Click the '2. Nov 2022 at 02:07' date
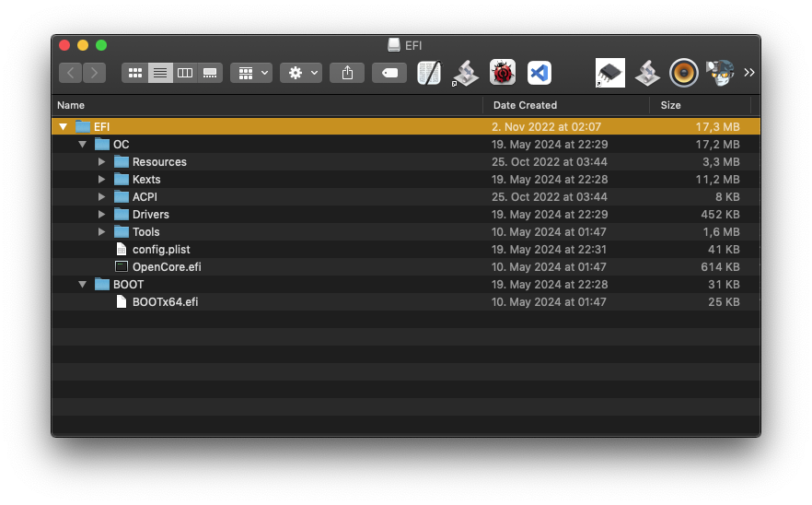812x505 pixels. coord(546,127)
